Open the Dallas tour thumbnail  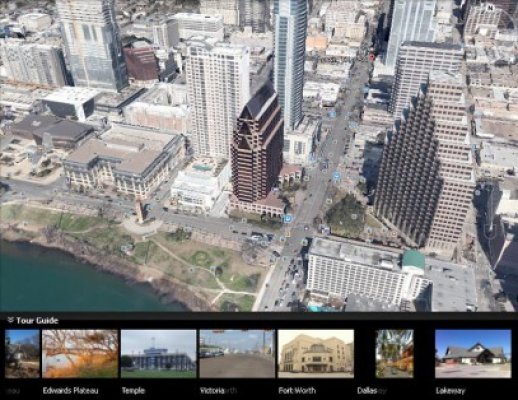point(395,354)
